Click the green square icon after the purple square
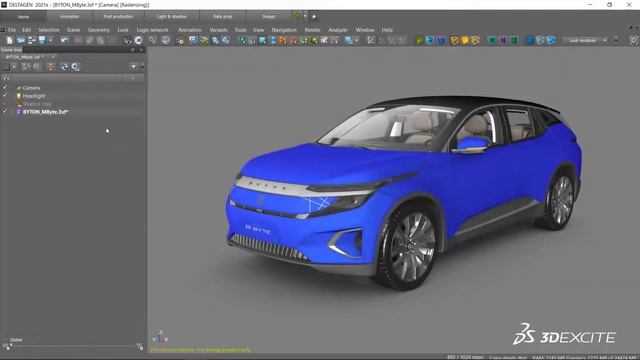 pos(514,40)
